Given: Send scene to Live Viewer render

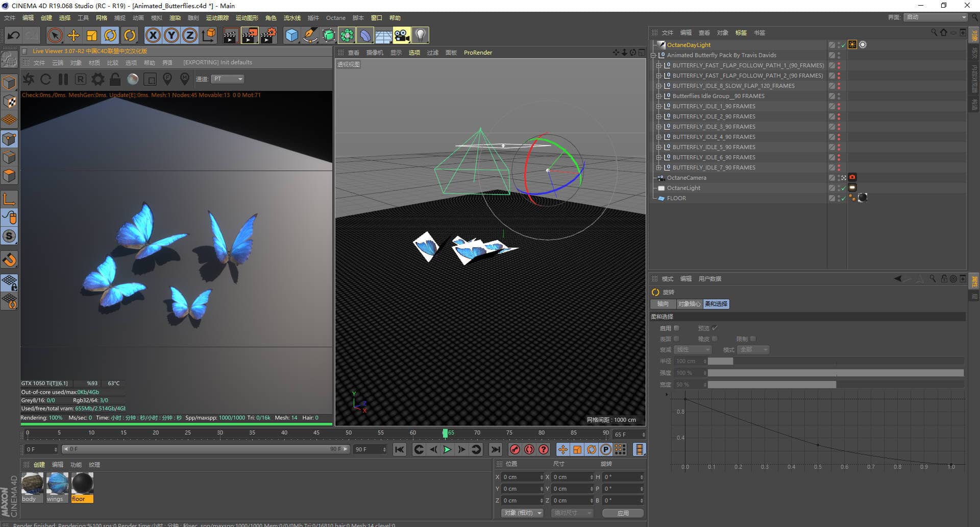Looking at the screenshot, I should point(29,79).
